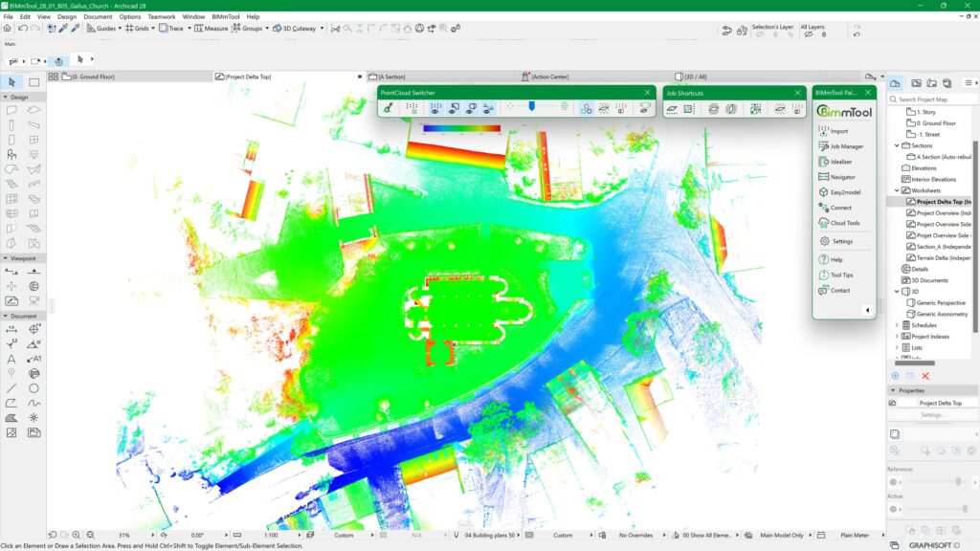This screenshot has height=551, width=980.
Task: Switch to the 0. Ground Floor tab
Action: click(x=96, y=77)
